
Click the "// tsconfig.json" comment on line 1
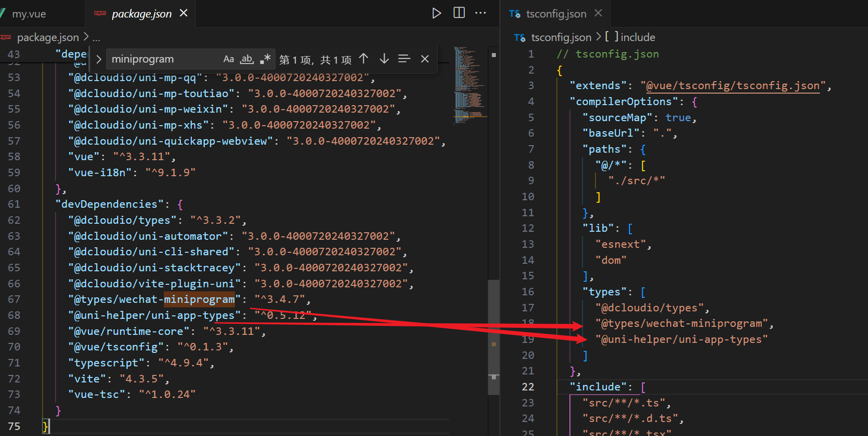tap(608, 54)
